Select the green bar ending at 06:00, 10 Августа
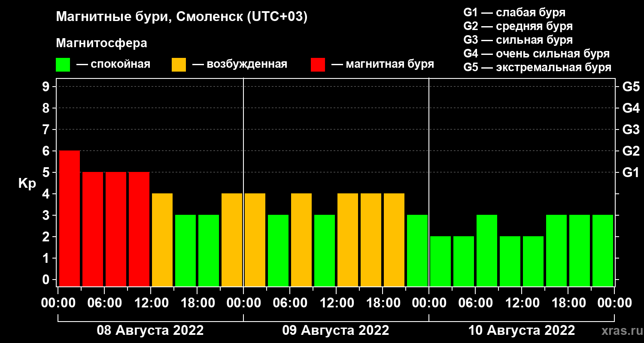 [464, 262]
